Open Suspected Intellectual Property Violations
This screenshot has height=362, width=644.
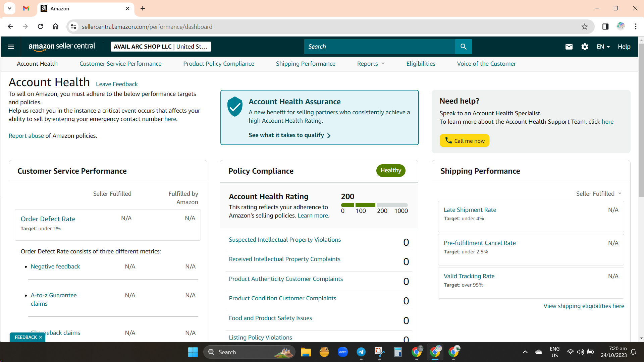285,240
